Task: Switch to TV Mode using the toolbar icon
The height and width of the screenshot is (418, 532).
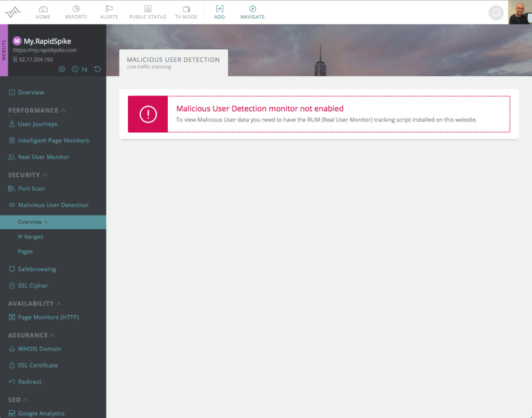Action: pos(186,12)
